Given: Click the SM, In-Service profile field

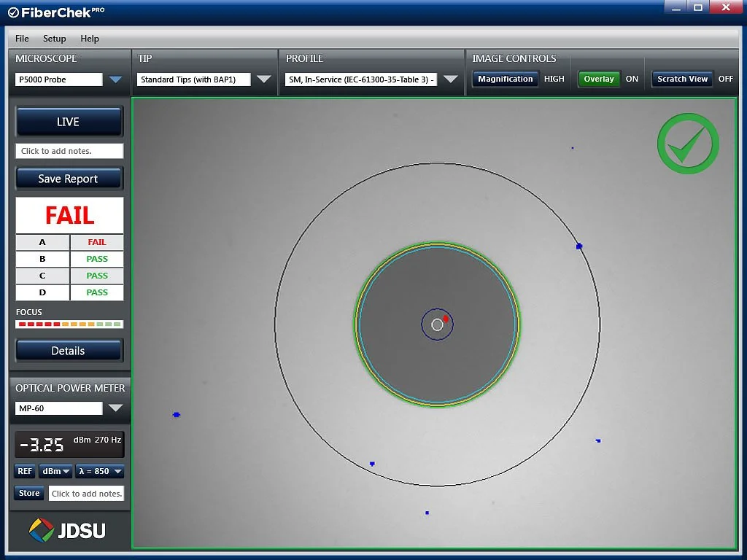Looking at the screenshot, I should pyautogui.click(x=361, y=79).
